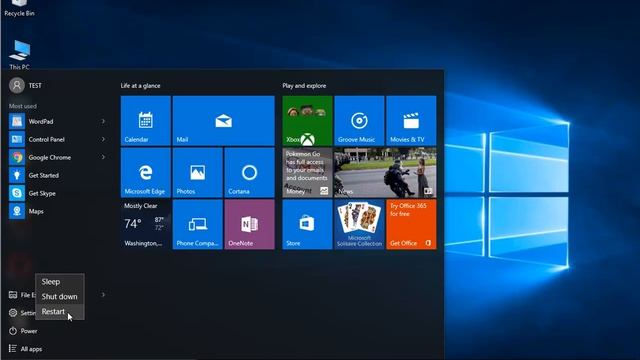The image size is (640, 360).
Task: Select the Recycle Bin desktop icon
Action: pyautogui.click(x=19, y=8)
